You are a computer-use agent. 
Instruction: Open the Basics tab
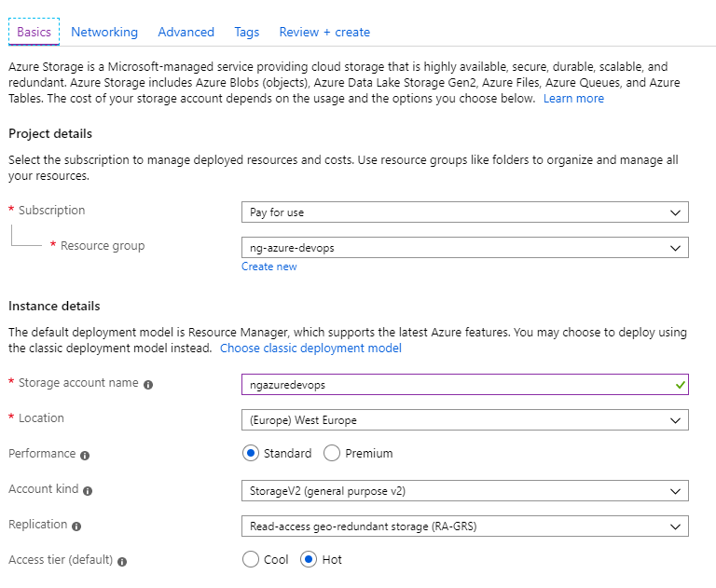click(34, 32)
